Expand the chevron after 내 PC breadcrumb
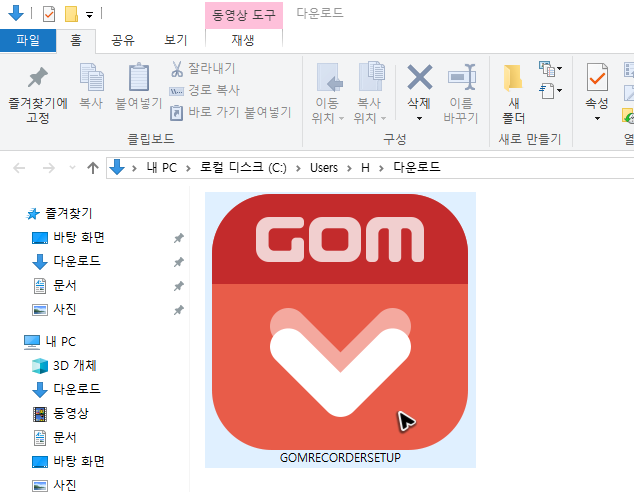634x492 pixels. (x=188, y=167)
